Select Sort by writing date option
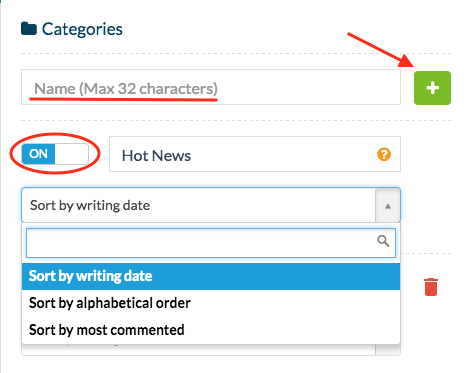This screenshot has height=373, width=470. pos(211,276)
